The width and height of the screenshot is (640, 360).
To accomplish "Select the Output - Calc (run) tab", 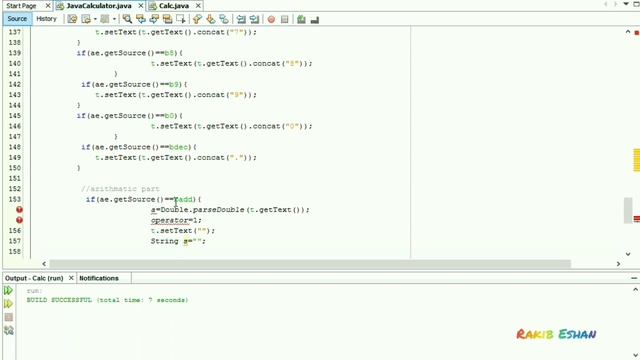I will tap(34, 278).
